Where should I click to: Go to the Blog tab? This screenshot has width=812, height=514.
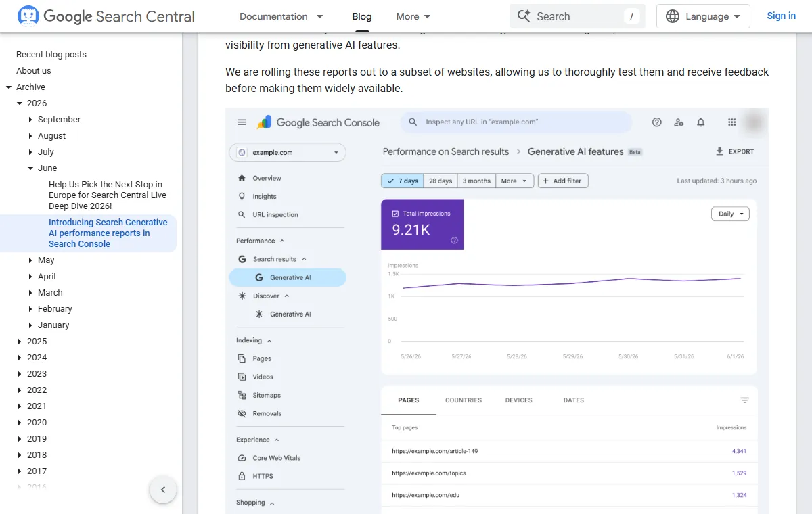(x=362, y=16)
